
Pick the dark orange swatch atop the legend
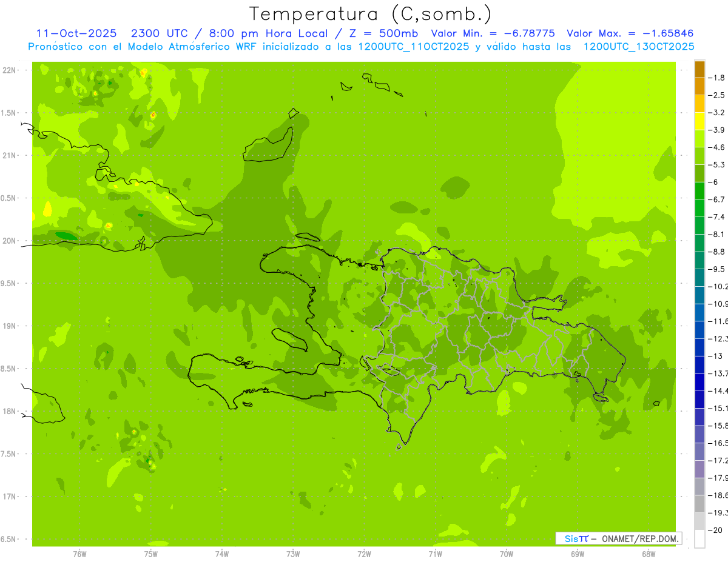tap(699, 69)
